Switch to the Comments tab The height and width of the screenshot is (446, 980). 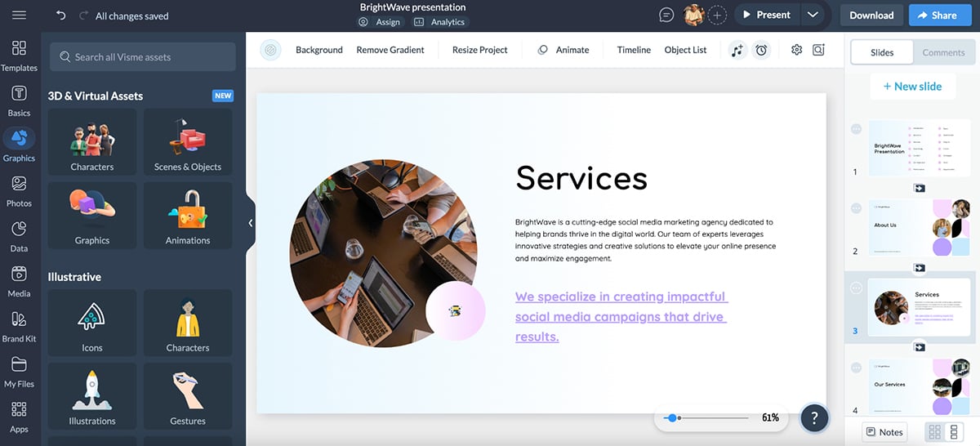943,52
